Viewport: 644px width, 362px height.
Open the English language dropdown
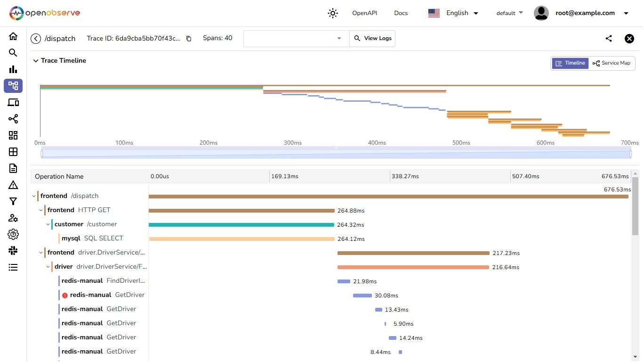pos(453,13)
